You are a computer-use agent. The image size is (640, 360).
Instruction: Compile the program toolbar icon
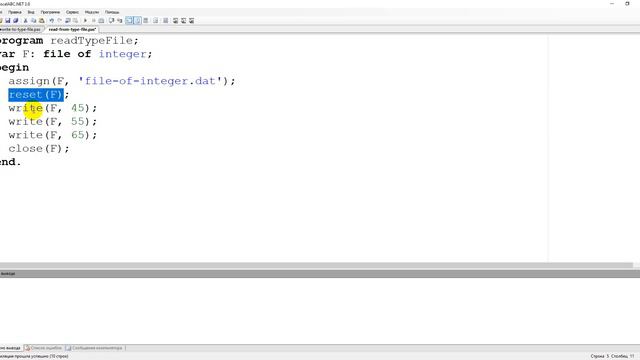[101, 20]
